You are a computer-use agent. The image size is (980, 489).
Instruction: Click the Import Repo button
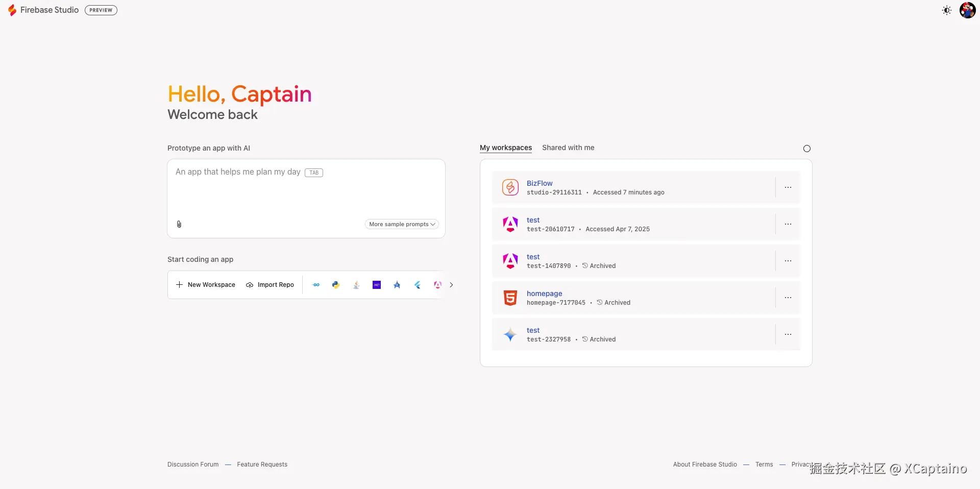270,285
